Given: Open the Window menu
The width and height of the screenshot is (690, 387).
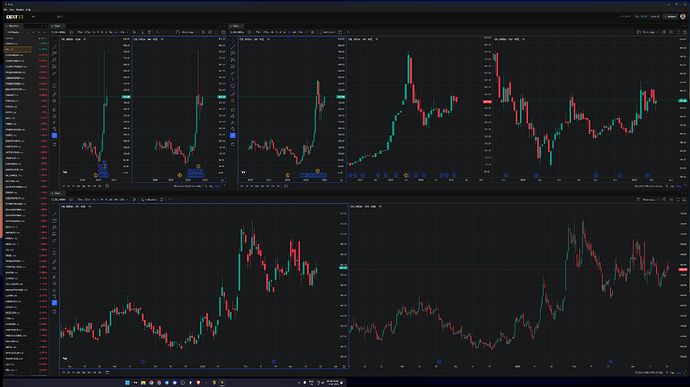Looking at the screenshot, I should [x=20, y=9].
